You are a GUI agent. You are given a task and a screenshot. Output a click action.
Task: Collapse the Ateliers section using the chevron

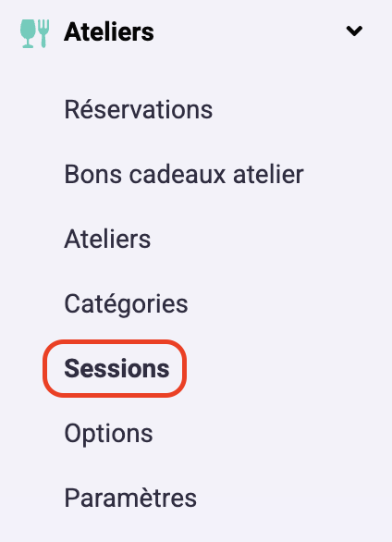(354, 31)
